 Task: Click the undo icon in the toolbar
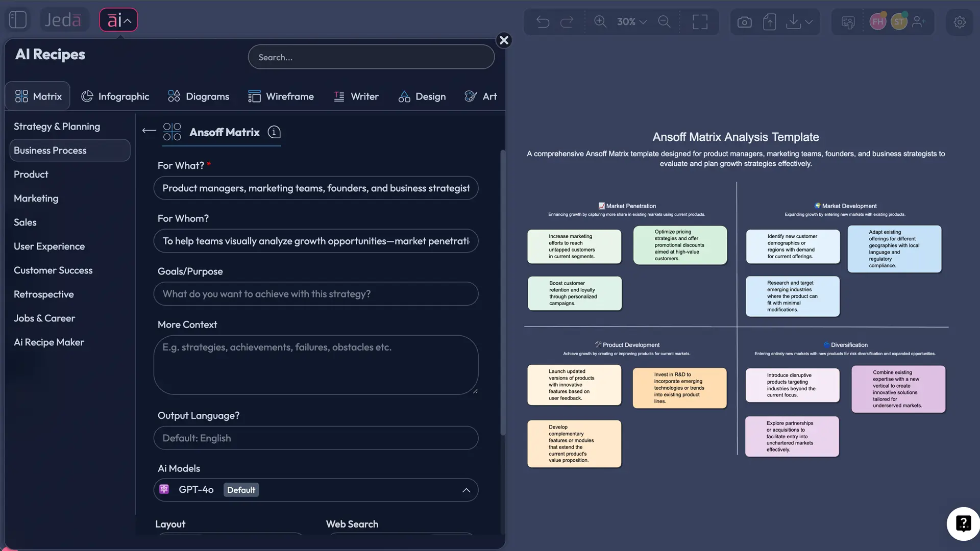[543, 21]
